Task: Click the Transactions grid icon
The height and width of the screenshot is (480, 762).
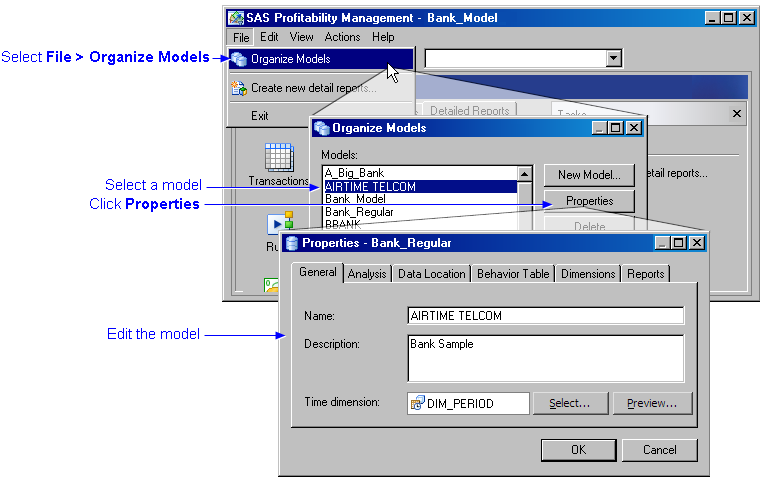Action: point(278,157)
